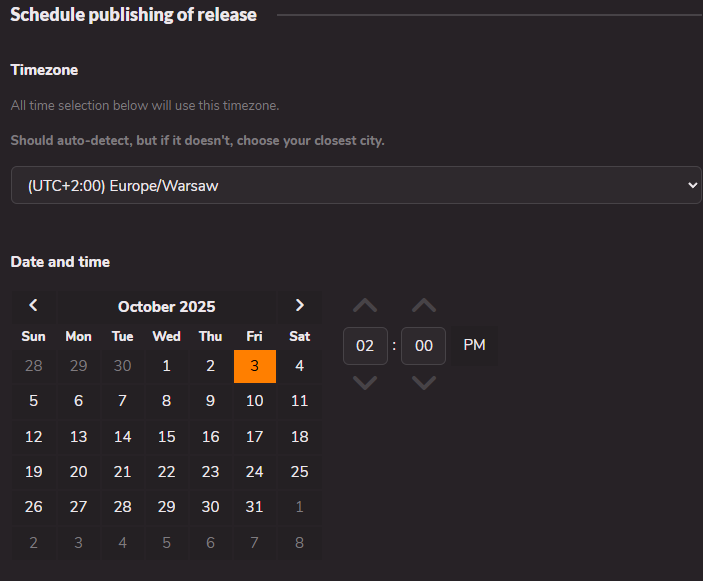The width and height of the screenshot is (703, 581).
Task: Open the Europe/Warsaw timezone dropdown
Action: (356, 185)
